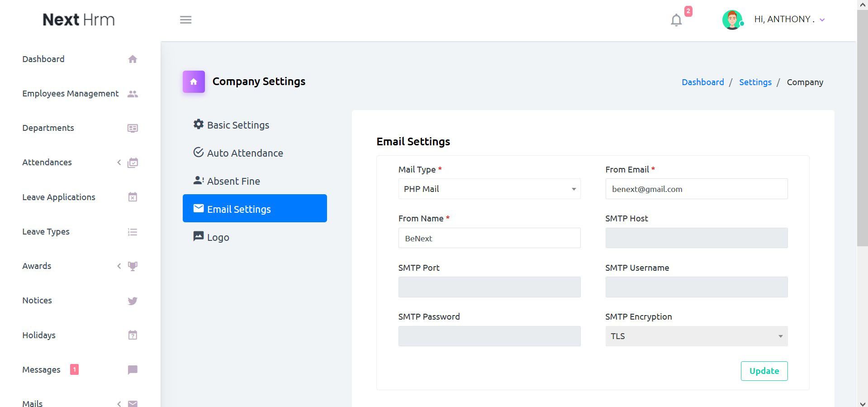The width and height of the screenshot is (868, 407).
Task: Switch to the Auto Attendance tab
Action: click(x=245, y=153)
